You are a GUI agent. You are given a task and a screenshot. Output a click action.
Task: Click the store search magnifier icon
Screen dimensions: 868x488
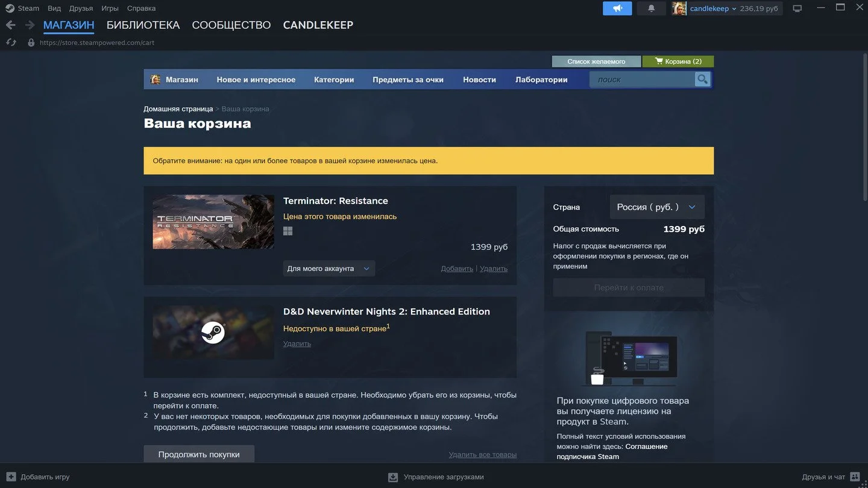[702, 80]
